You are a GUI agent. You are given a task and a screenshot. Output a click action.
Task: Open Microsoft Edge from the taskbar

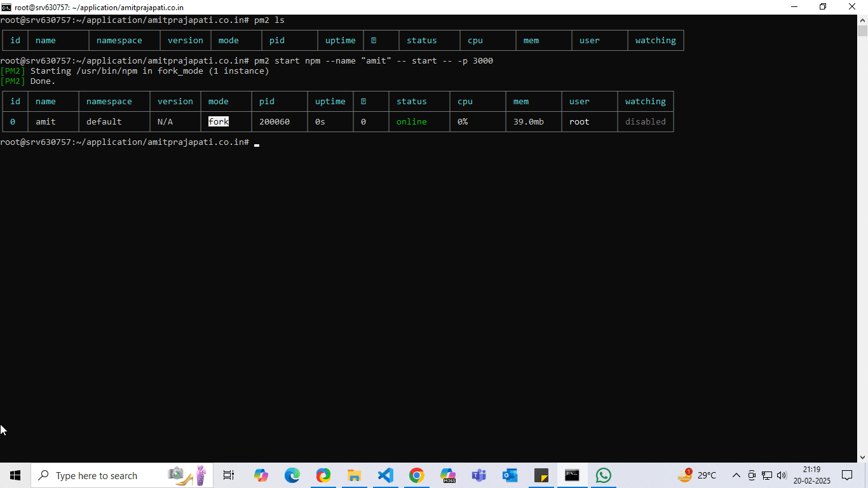pyautogui.click(x=292, y=475)
